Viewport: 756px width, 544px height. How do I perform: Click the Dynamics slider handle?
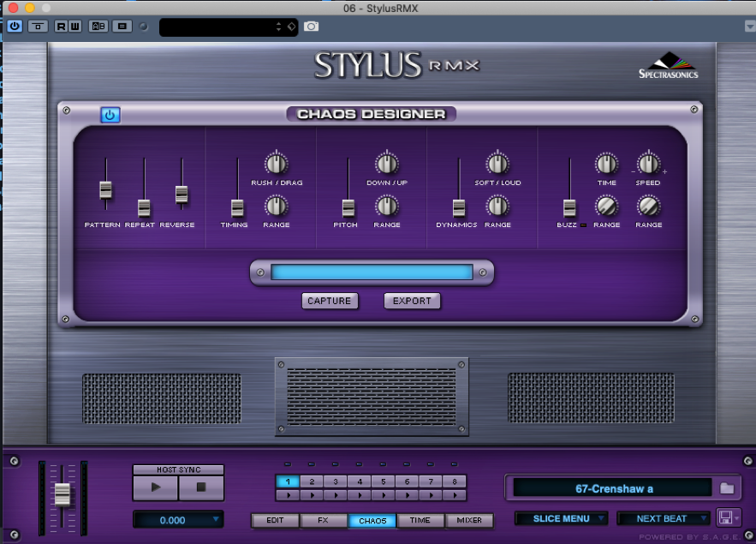click(x=459, y=208)
